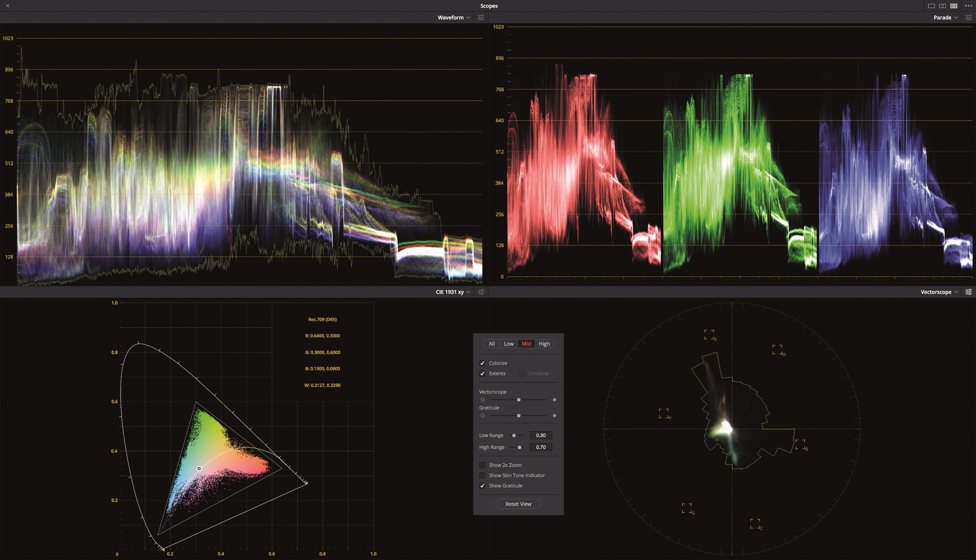Image resolution: width=976 pixels, height=560 pixels.
Task: Uncheck the Colorize checkbox
Action: coord(482,363)
